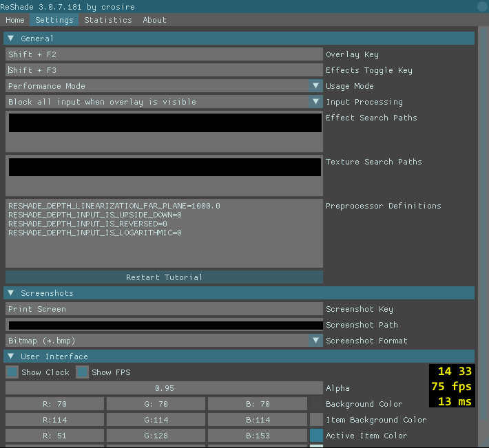Open the Statistics tab
Screen dimensions: 489x448
(x=108, y=20)
